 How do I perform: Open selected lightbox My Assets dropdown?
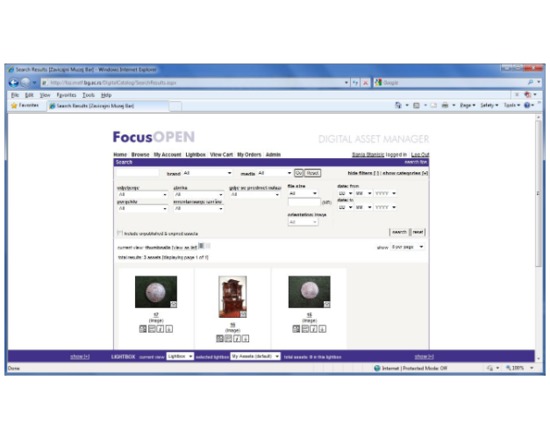point(255,356)
